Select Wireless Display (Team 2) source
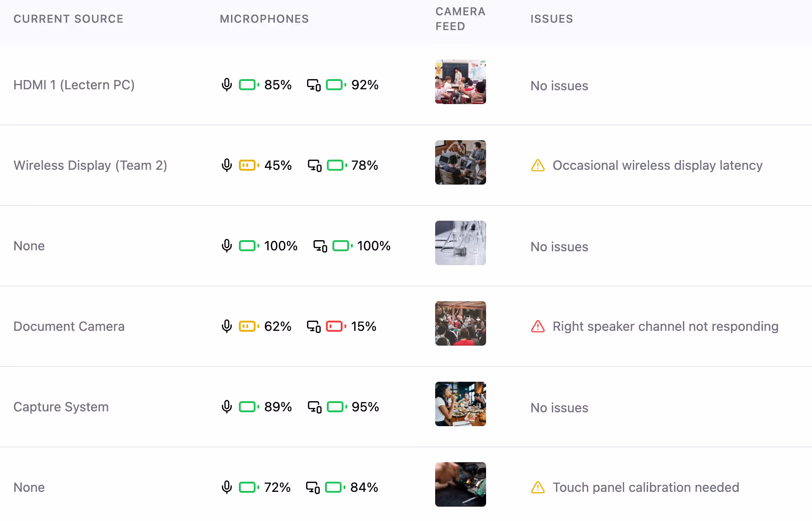This screenshot has width=812, height=521. [90, 165]
